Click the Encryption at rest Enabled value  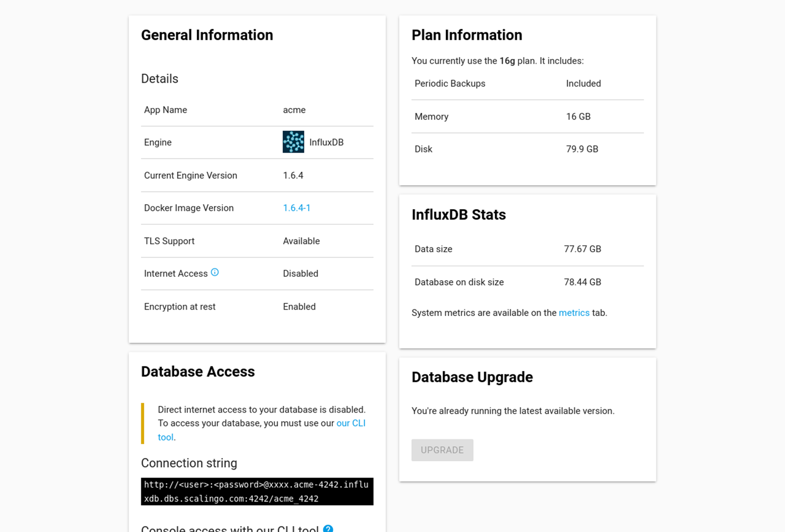point(299,307)
